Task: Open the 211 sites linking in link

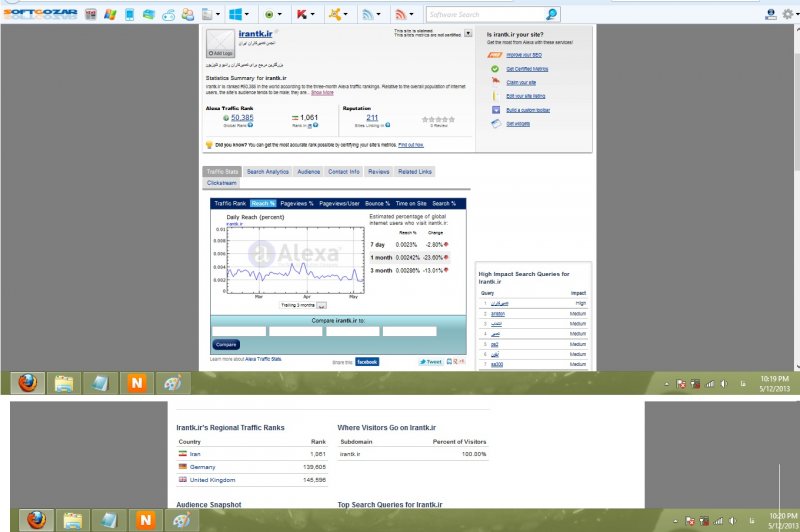Action: click(x=372, y=117)
